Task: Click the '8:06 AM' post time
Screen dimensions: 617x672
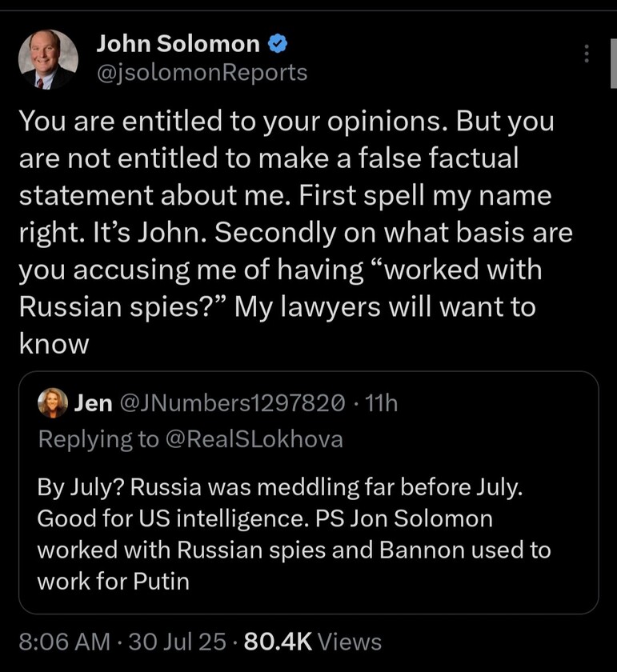Action: 63,641
